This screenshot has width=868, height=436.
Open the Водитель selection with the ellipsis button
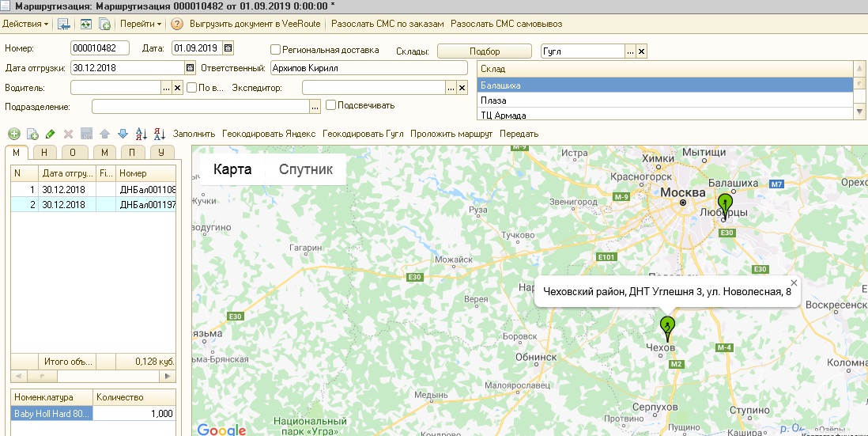167,88
